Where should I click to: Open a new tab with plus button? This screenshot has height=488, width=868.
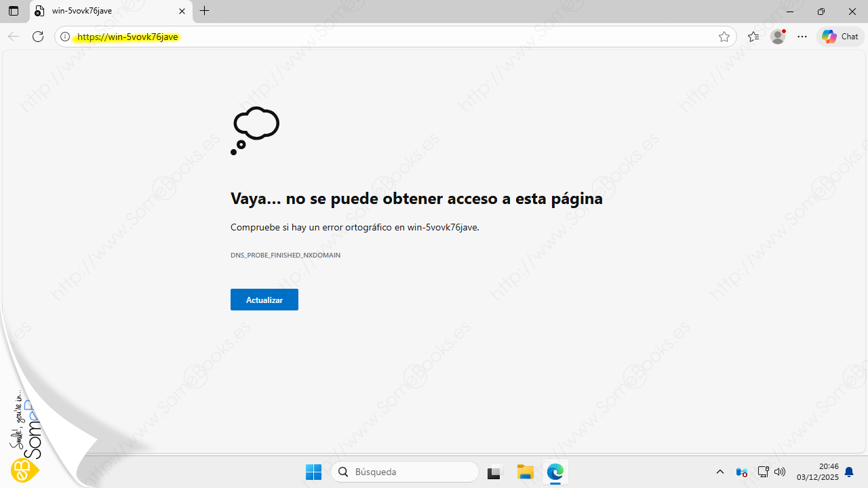pyautogui.click(x=204, y=12)
